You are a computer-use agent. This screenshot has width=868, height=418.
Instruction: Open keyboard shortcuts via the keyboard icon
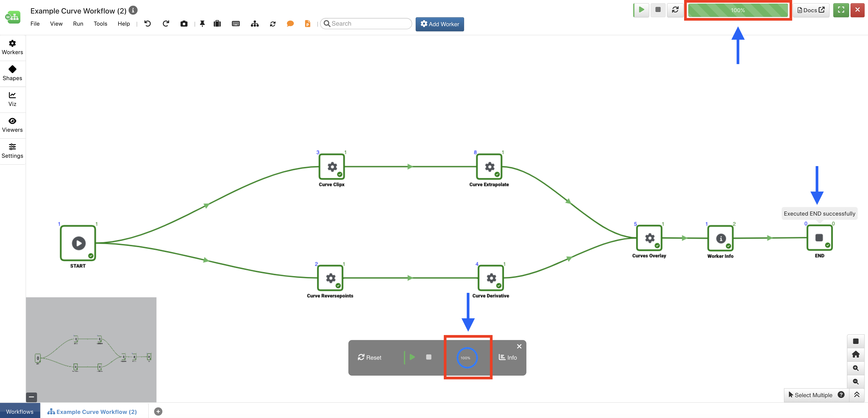pyautogui.click(x=236, y=24)
